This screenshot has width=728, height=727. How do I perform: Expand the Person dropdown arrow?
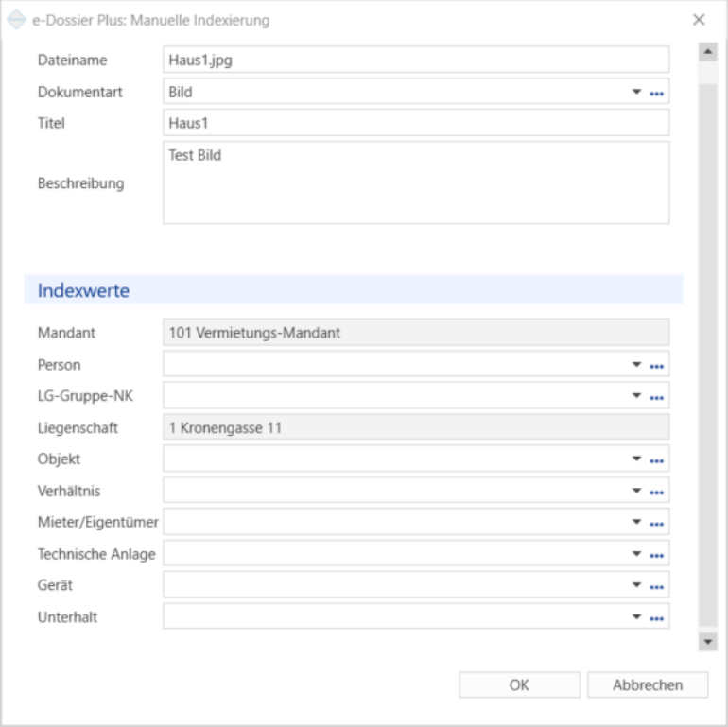pos(636,364)
